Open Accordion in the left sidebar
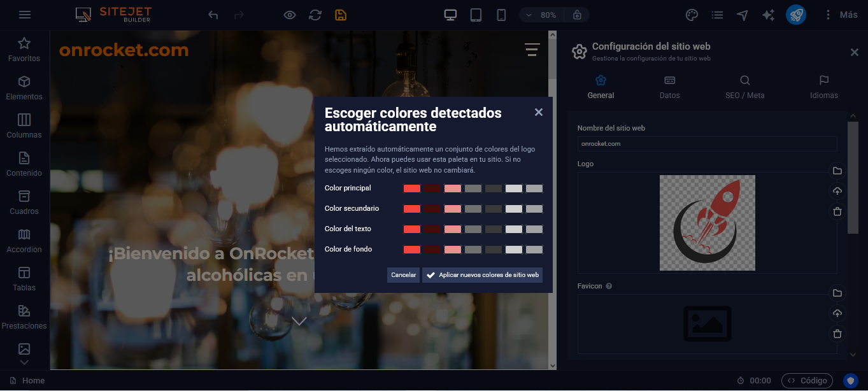868x391 pixels. tap(24, 241)
